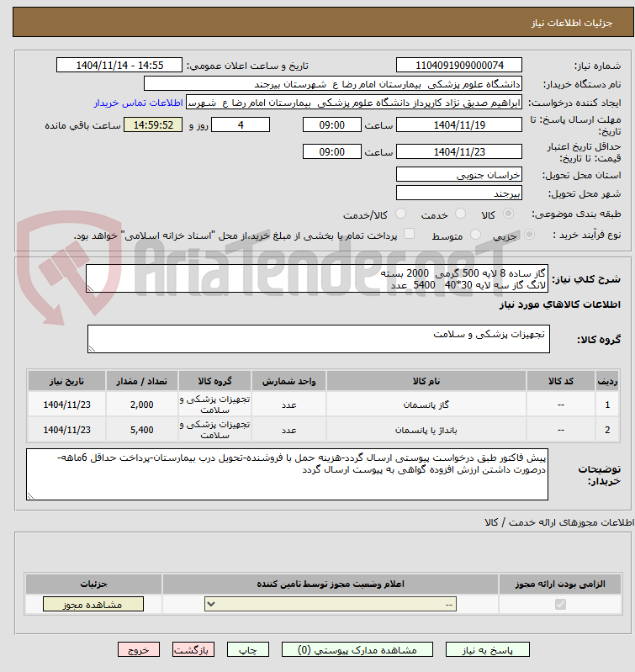Image resolution: width=635 pixels, height=672 pixels.
Task: Click the جزئیات column header in permits table
Action: click(x=93, y=584)
